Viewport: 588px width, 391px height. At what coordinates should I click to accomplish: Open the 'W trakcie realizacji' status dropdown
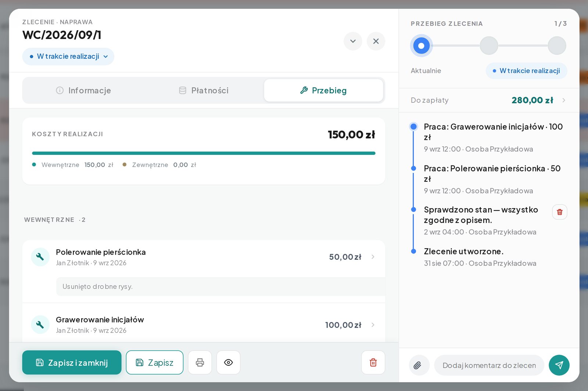pyautogui.click(x=68, y=56)
